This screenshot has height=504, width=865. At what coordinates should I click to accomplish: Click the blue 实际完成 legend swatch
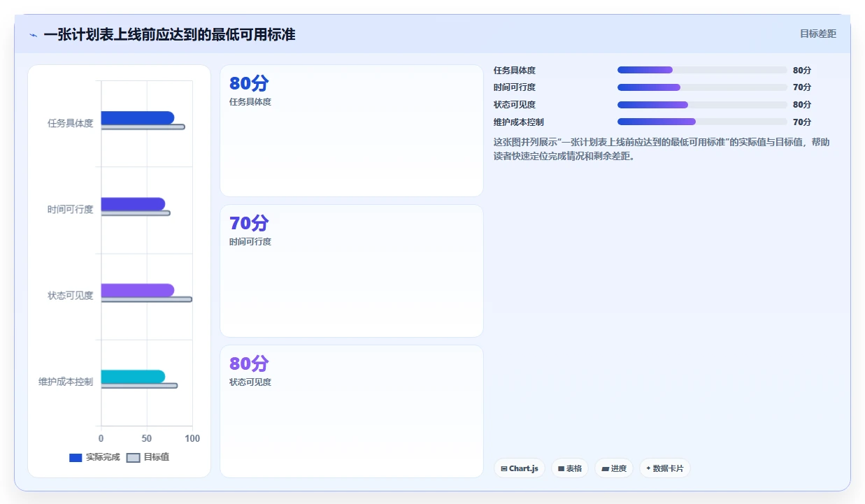point(76,458)
